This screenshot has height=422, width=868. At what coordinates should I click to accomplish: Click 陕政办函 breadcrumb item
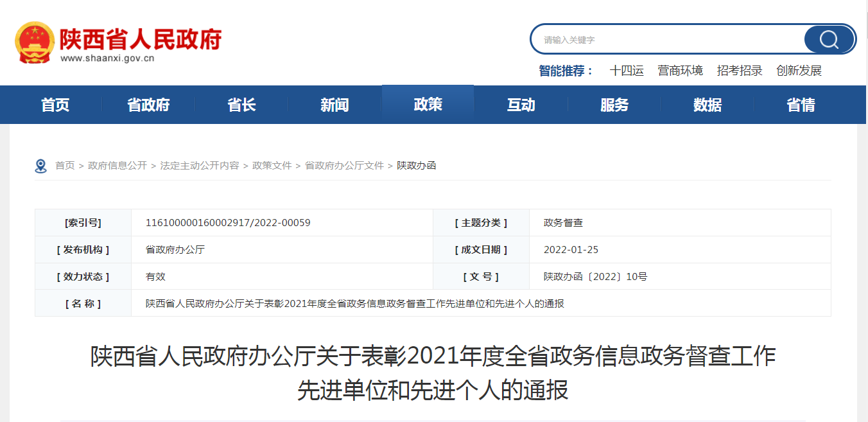(x=417, y=166)
